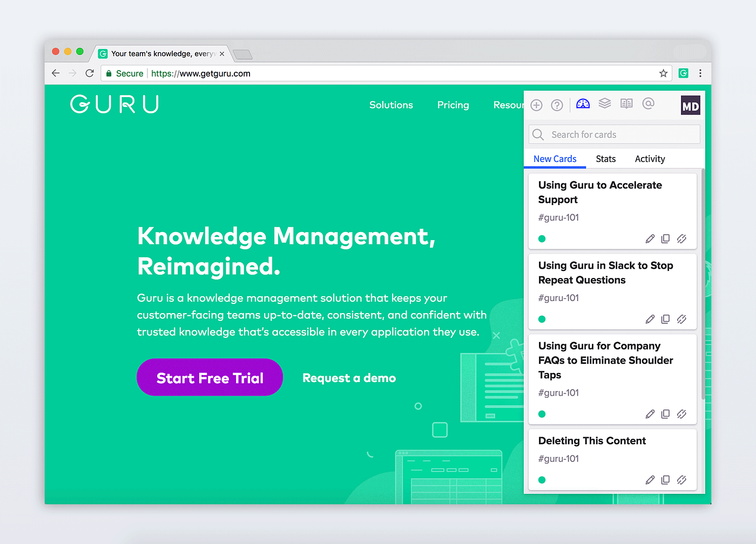Image resolution: width=756 pixels, height=544 pixels.
Task: Bookmark page with the star icon
Action: [663, 73]
